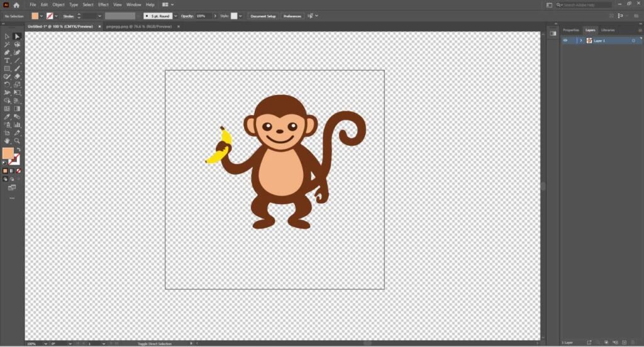The image size is (644, 347).
Task: Close the Untitled-1 document tab
Action: point(99,26)
